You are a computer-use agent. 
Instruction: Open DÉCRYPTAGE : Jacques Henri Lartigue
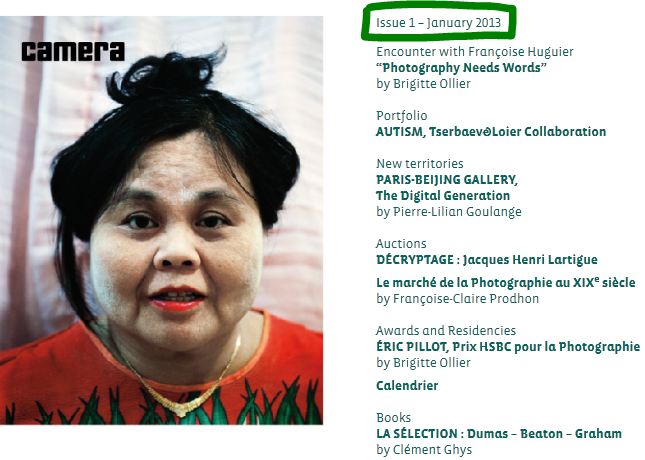click(487, 260)
